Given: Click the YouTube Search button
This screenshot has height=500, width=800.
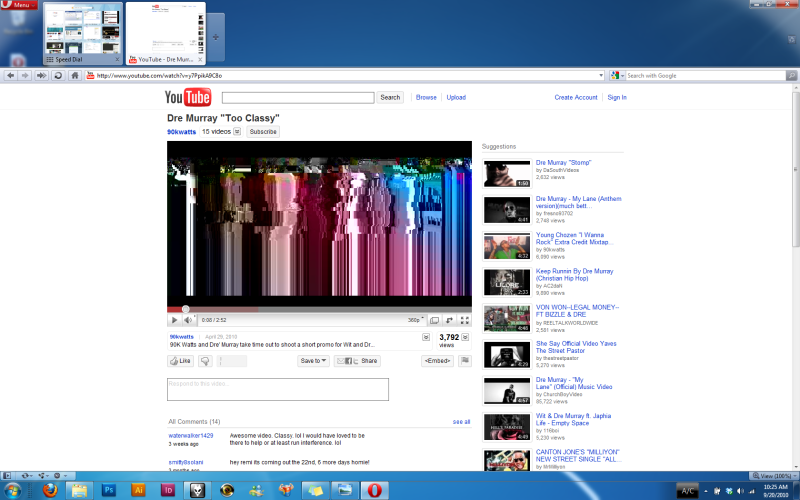Looking at the screenshot, I should tap(390, 97).
